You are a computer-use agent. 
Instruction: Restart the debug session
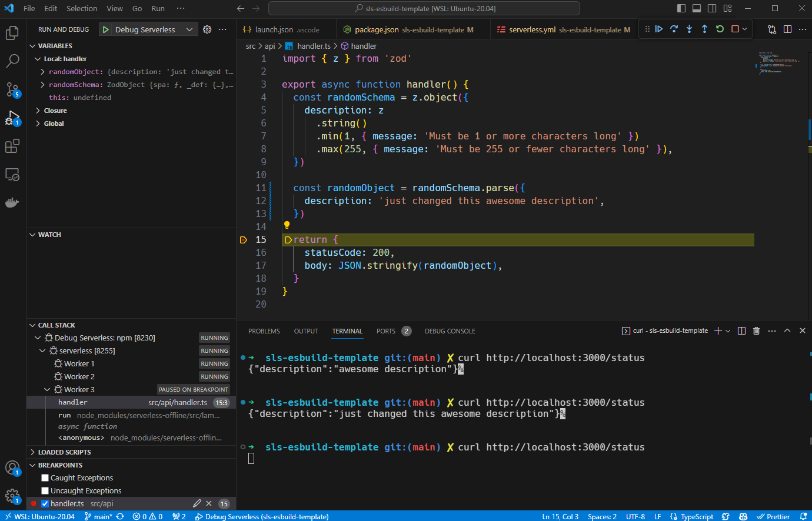tap(720, 29)
